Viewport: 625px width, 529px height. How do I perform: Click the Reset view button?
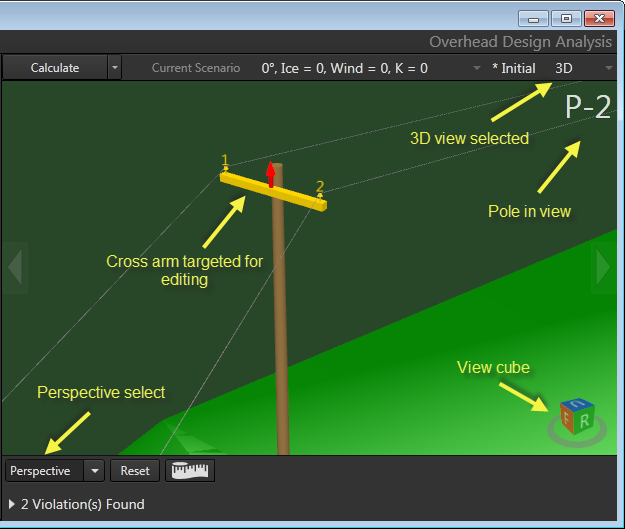point(135,470)
